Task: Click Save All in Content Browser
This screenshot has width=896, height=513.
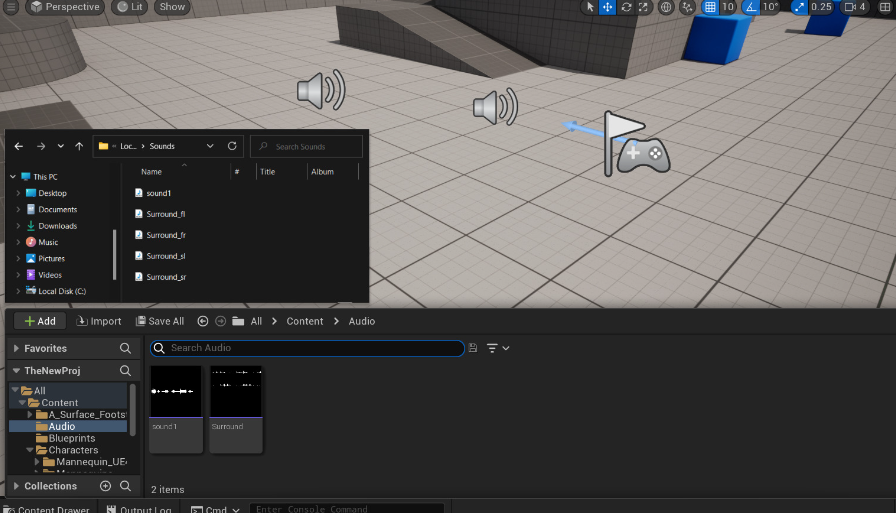Action: [160, 321]
